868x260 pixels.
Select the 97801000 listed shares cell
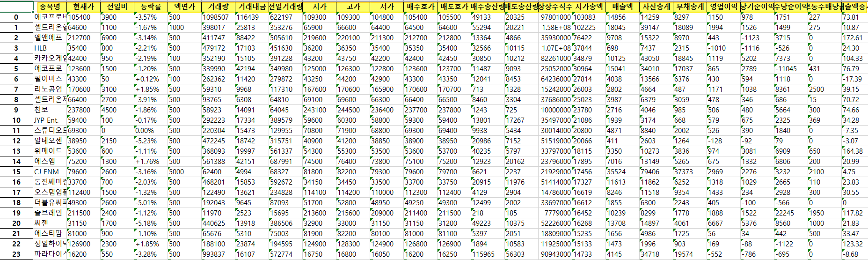pyautogui.click(x=555, y=17)
